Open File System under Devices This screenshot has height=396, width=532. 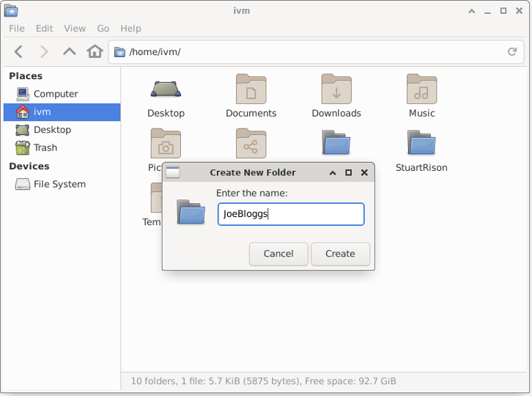(x=59, y=184)
